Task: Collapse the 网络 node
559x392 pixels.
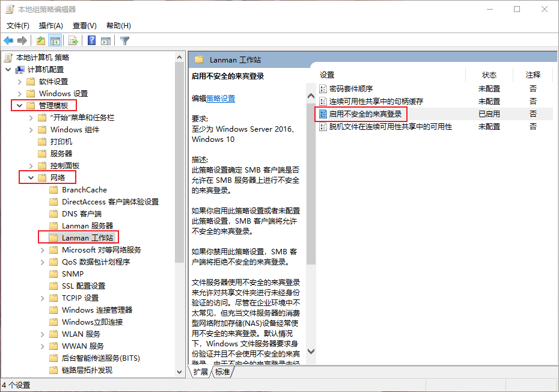Action: click(x=31, y=177)
